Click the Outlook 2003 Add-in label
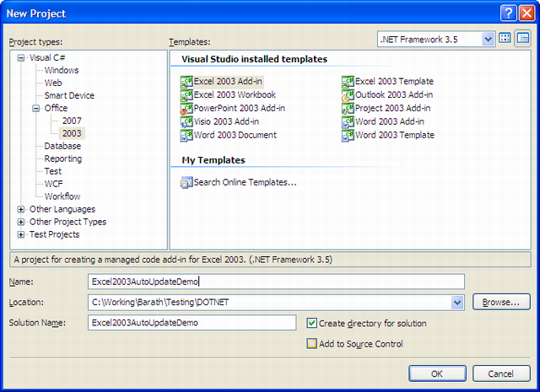This screenshot has width=540, height=392. (394, 95)
